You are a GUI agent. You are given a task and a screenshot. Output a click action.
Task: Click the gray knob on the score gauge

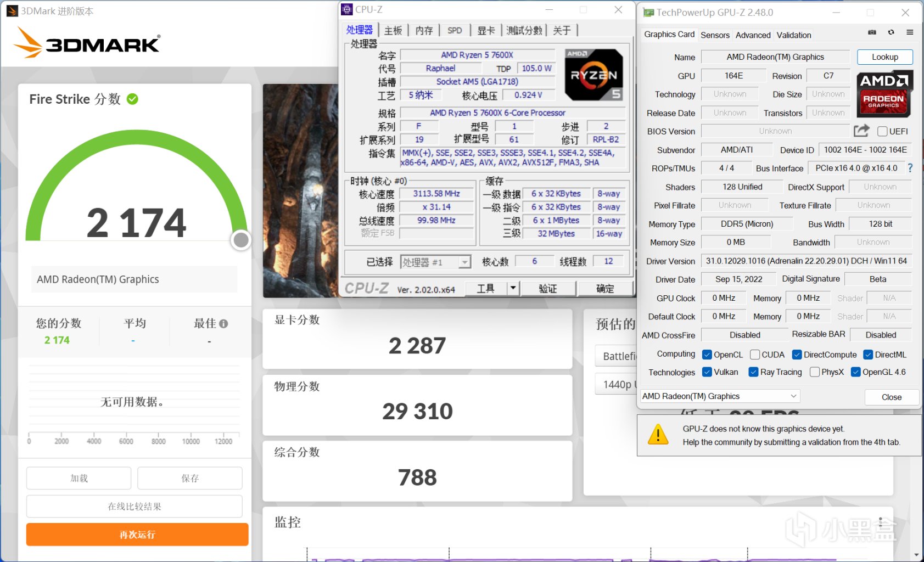(241, 240)
